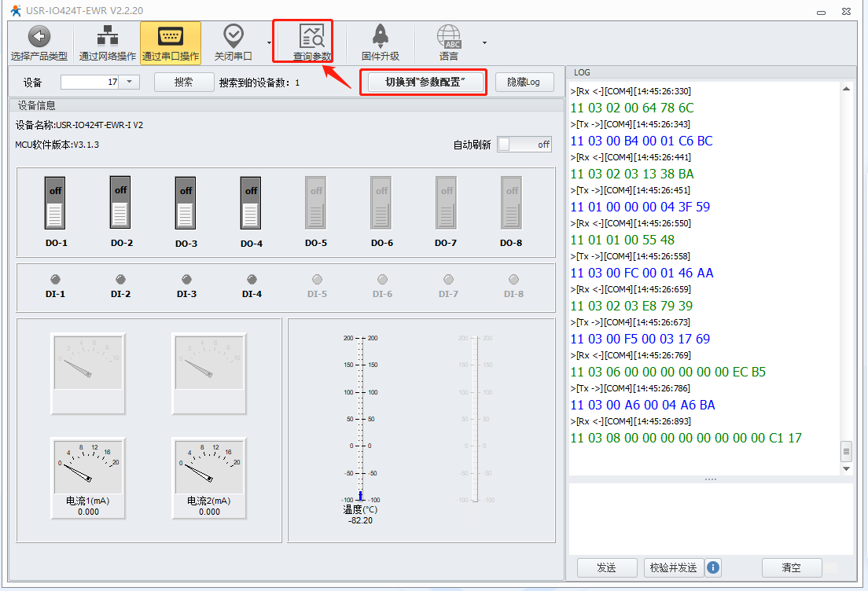Viewport: 868px width, 591px height.
Task: Click the 设备 address input field
Action: pos(90,82)
